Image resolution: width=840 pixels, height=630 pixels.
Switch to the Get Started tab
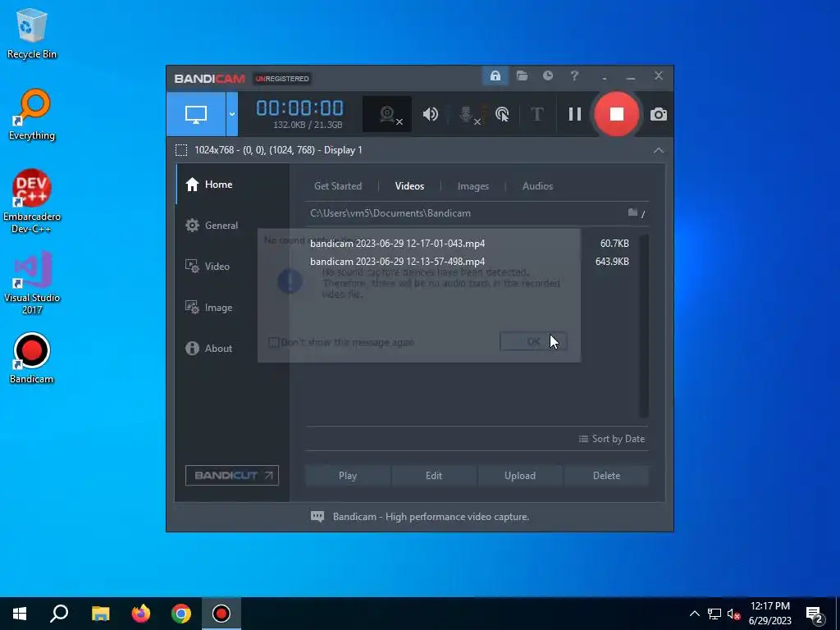click(338, 186)
